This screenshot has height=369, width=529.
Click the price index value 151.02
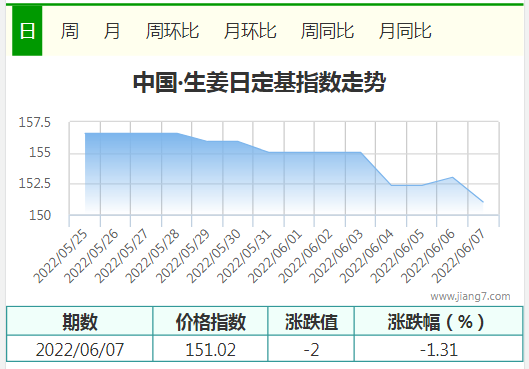[x=210, y=349]
